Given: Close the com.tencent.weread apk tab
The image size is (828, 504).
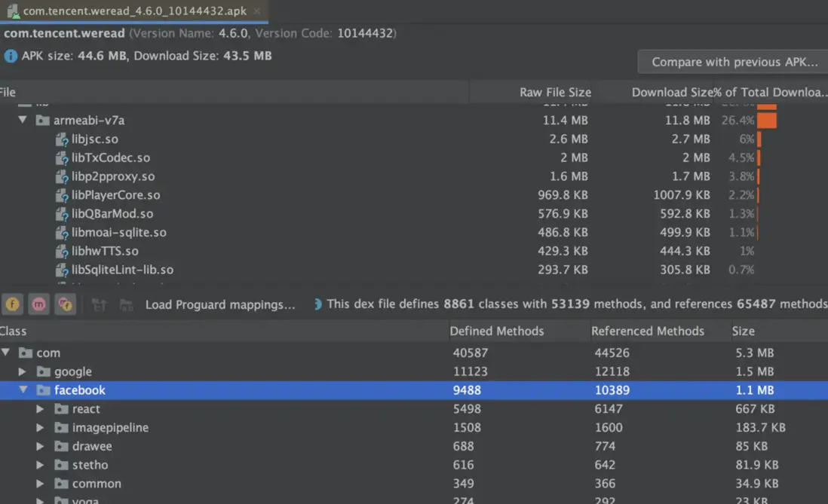Looking at the screenshot, I should [256, 11].
